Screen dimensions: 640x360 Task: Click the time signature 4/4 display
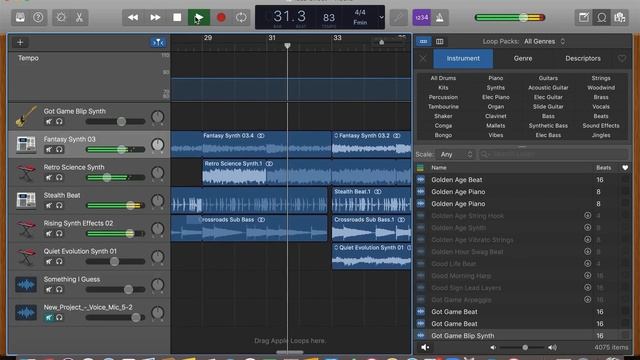pyautogui.click(x=360, y=13)
